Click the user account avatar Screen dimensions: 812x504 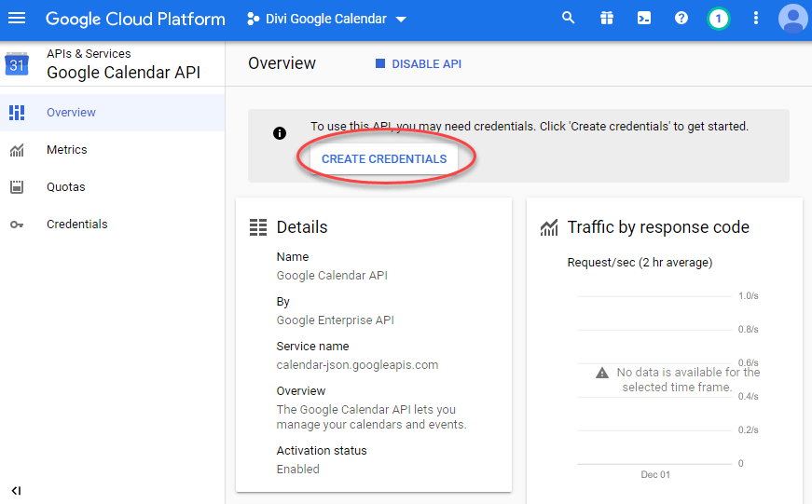[x=792, y=20]
